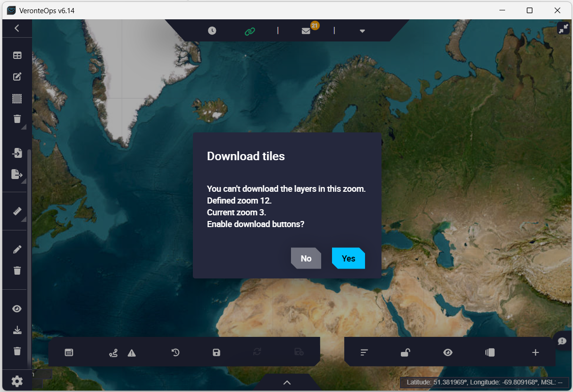
Task: Click the save floppy disk icon
Action: tap(216, 352)
